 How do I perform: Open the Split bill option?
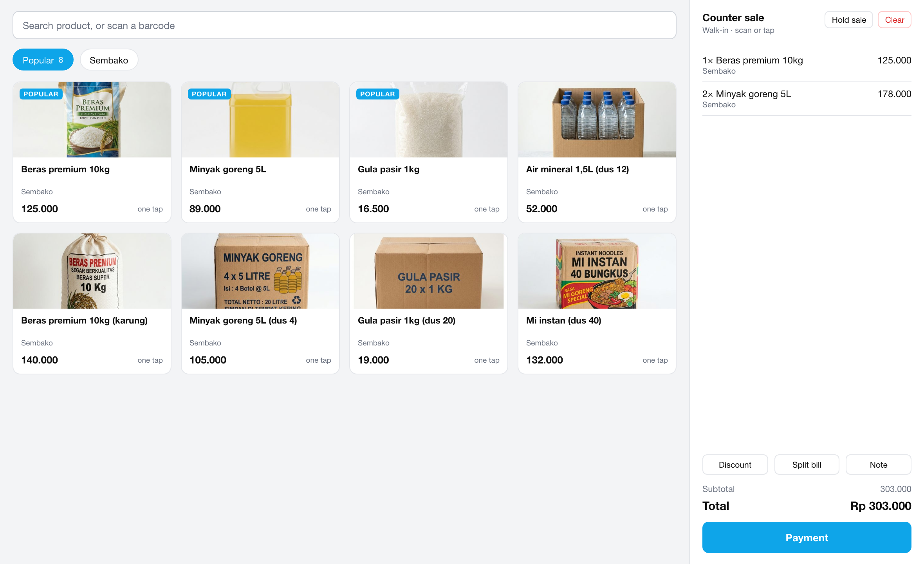(807, 465)
